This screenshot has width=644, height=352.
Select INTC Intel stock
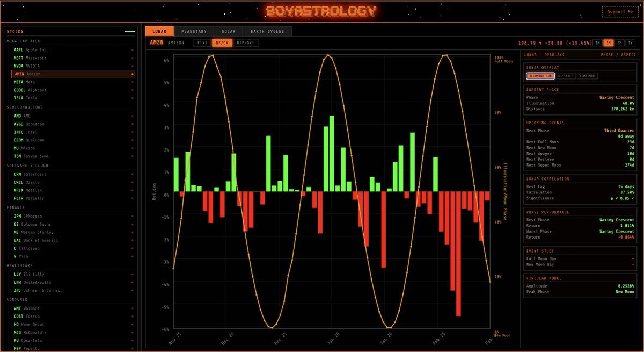pos(73,132)
